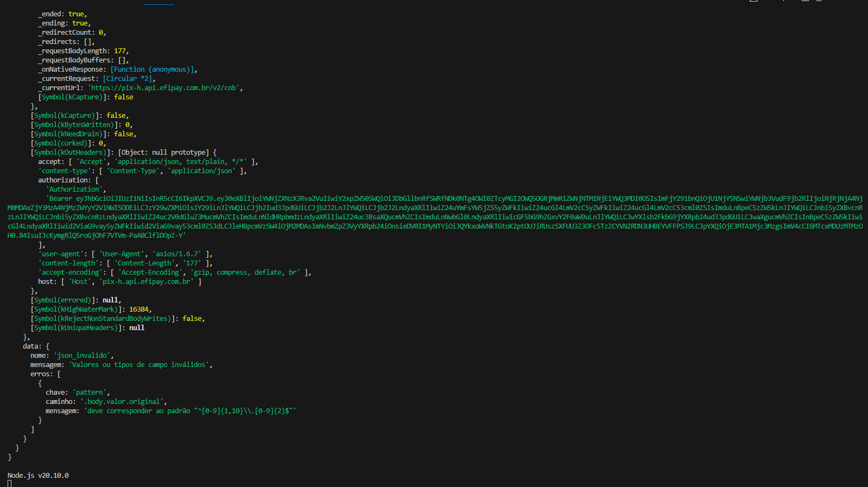Image resolution: width=868 pixels, height=487 pixels.
Task: Select the '[Symbol(kNeedDrain)]' key
Action: [x=68, y=134]
